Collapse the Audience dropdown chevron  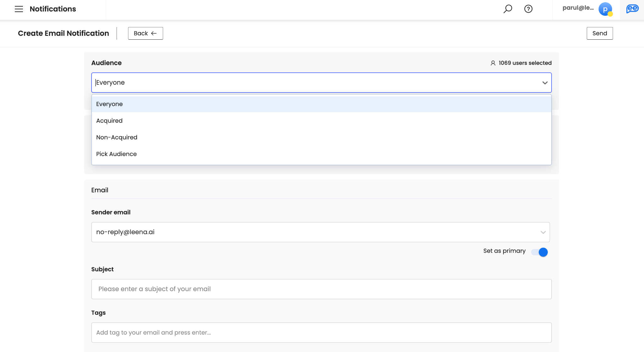click(x=545, y=83)
